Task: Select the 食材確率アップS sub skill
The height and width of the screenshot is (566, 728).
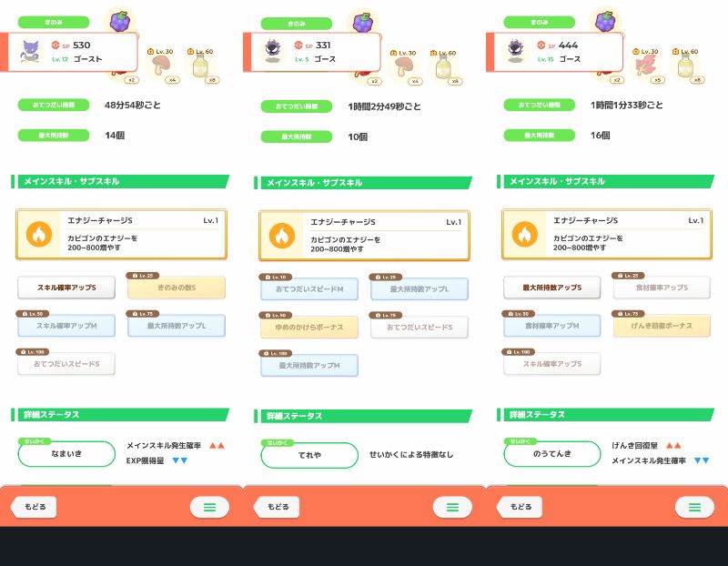Action: (x=662, y=288)
